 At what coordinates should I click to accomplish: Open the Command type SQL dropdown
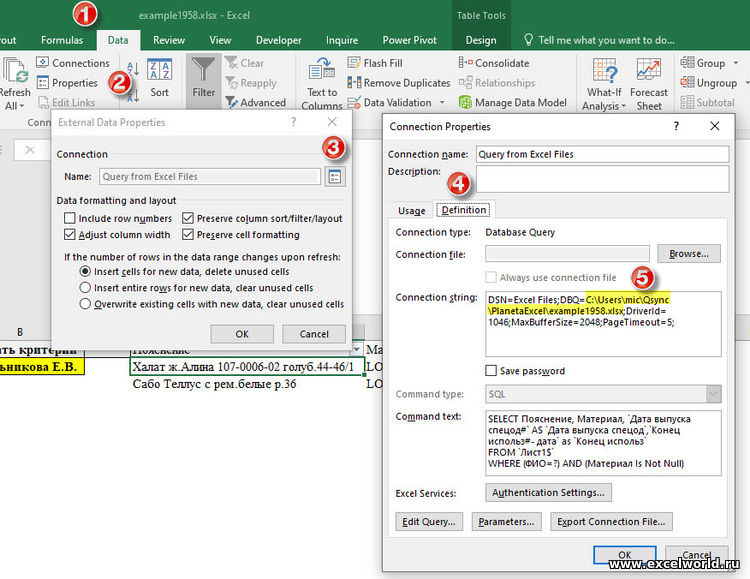713,394
